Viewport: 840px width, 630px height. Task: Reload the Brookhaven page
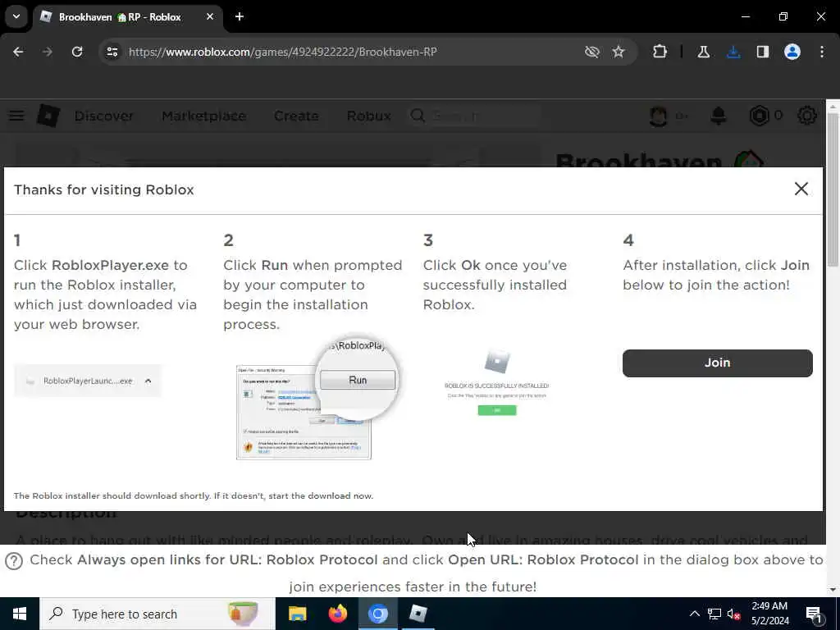pyautogui.click(x=77, y=52)
